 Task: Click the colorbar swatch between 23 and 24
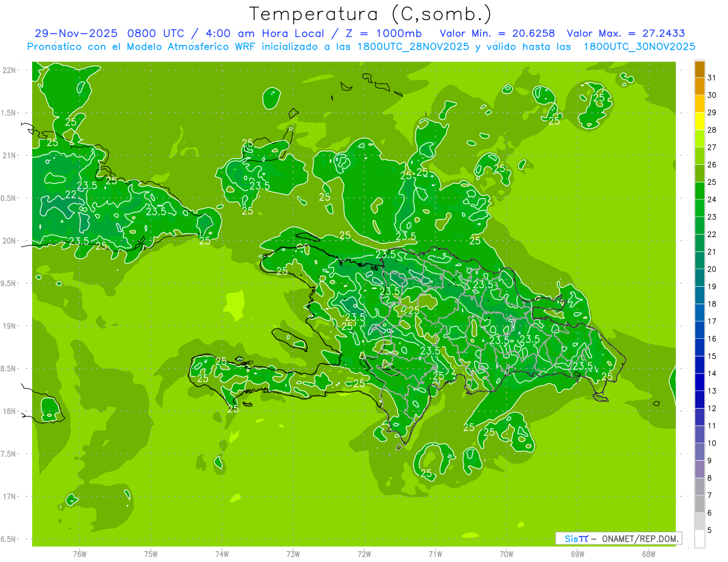pyautogui.click(x=699, y=209)
